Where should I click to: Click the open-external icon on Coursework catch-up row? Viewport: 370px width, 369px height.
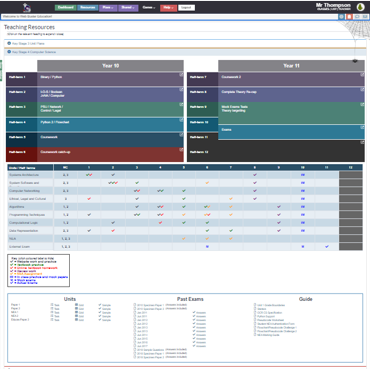(x=181, y=150)
